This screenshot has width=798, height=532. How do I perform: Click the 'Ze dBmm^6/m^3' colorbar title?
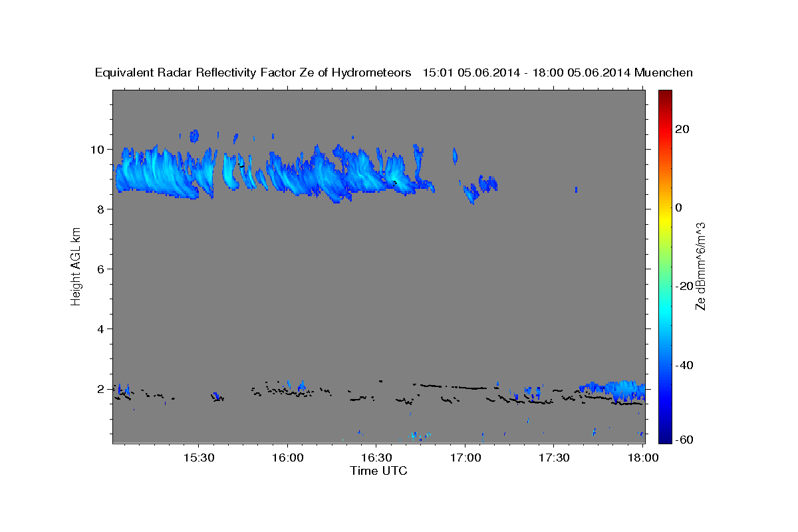click(x=700, y=266)
